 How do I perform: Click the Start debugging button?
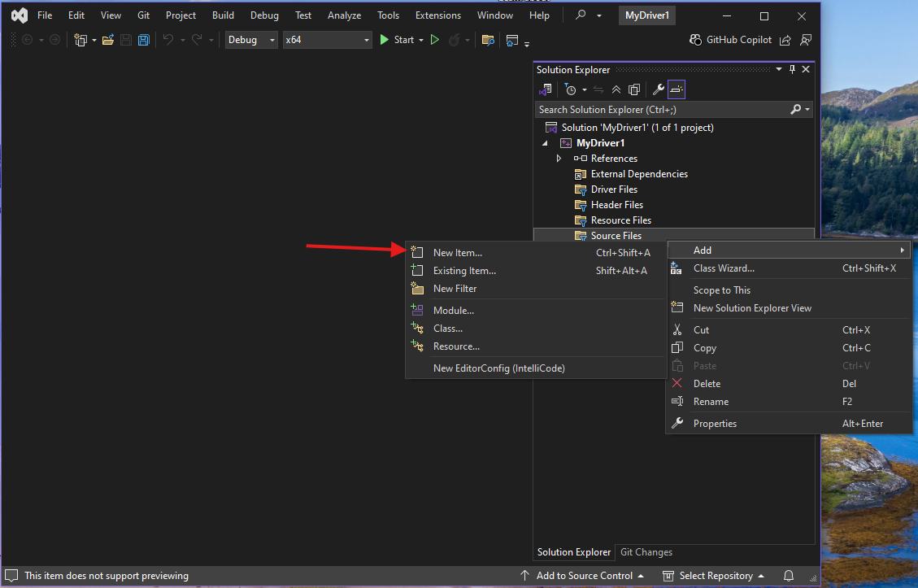click(396, 40)
